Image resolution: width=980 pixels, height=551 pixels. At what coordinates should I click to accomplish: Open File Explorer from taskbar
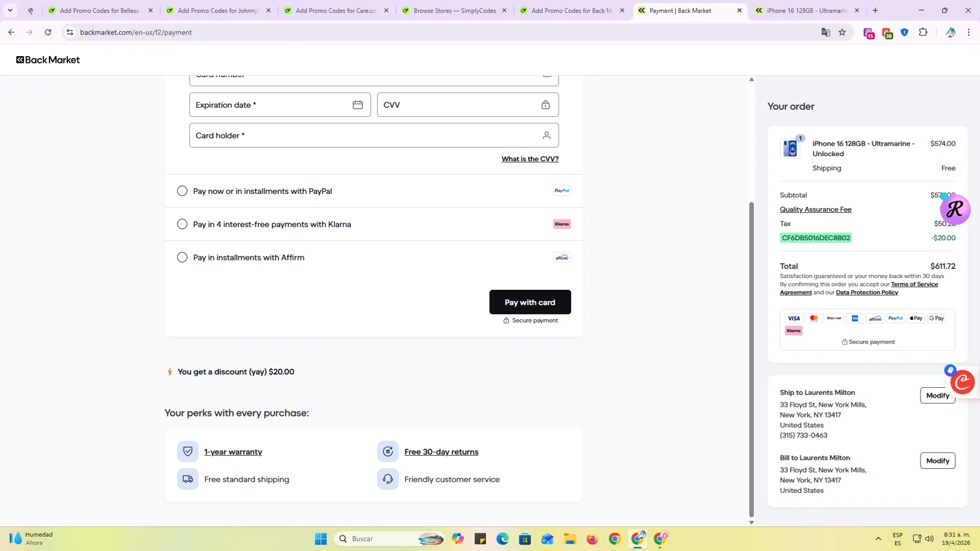click(x=570, y=539)
